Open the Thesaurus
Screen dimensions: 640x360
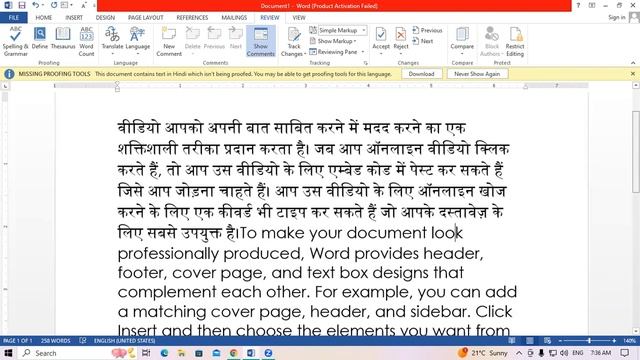pos(63,39)
